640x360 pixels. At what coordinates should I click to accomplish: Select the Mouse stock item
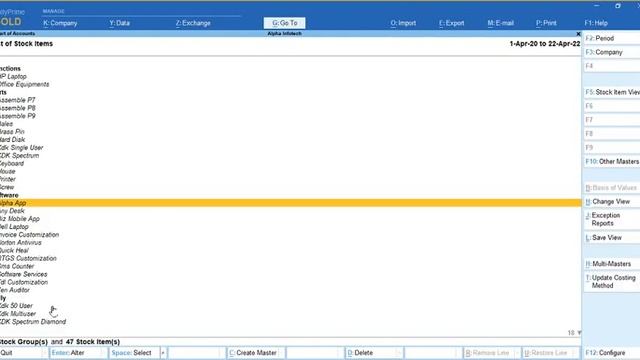coord(8,171)
